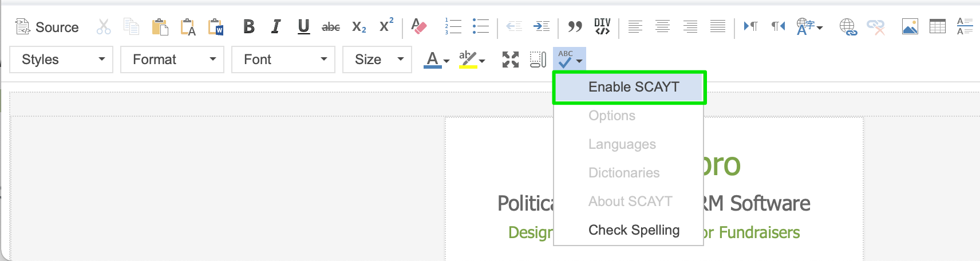
Task: Toggle subscript formatting
Action: pos(359,27)
